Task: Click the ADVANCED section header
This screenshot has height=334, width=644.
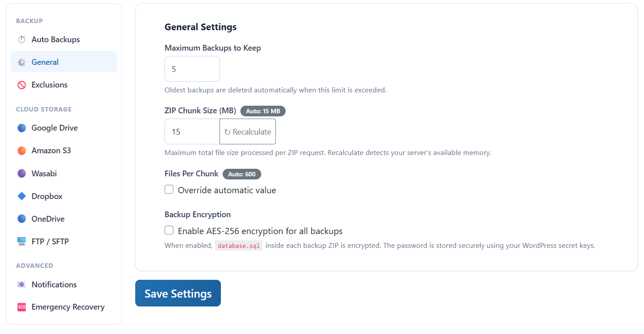Action: [35, 266]
